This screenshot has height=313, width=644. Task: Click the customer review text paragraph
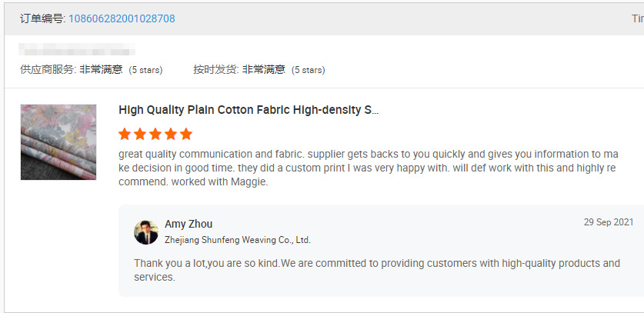(x=368, y=168)
